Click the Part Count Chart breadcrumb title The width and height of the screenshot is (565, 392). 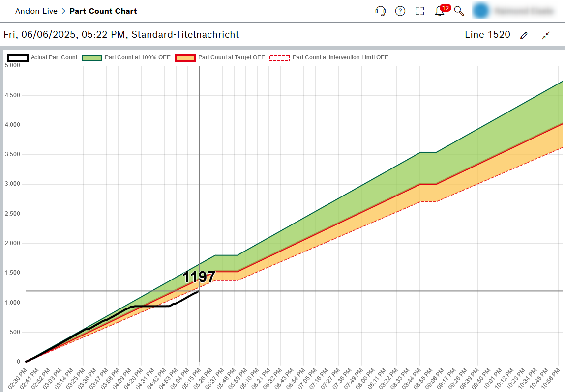pos(103,11)
